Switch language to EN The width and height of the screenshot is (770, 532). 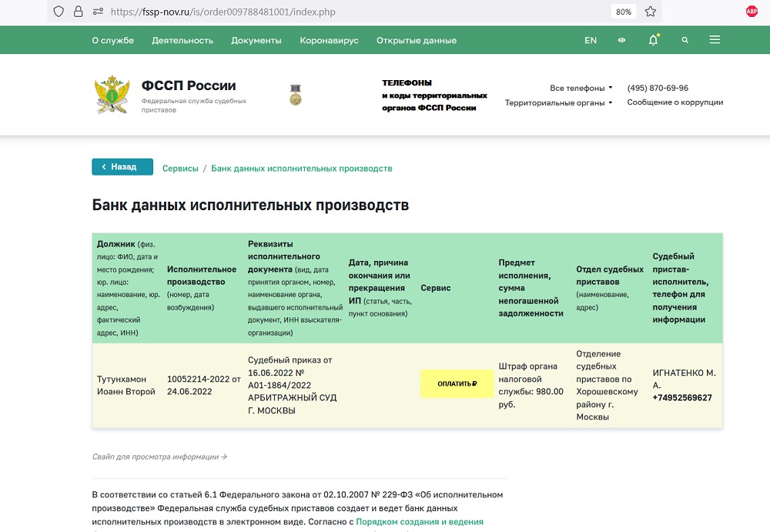(x=591, y=40)
